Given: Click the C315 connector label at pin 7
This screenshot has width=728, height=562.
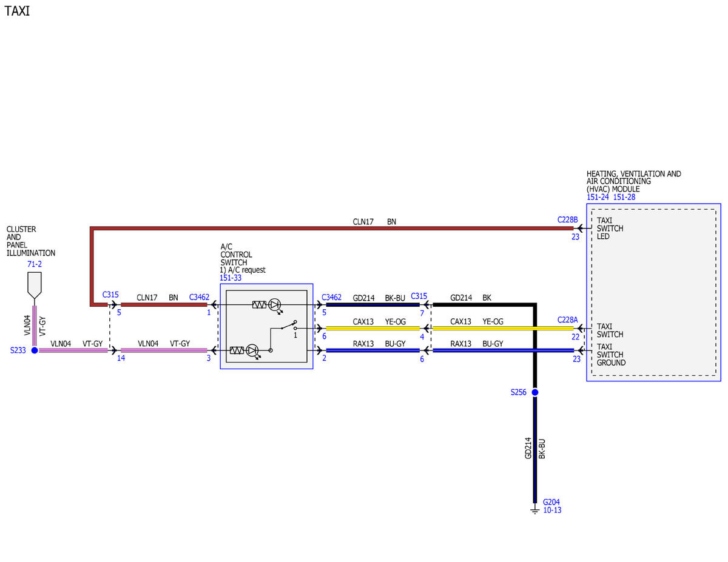Looking at the screenshot, I should 419,296.
